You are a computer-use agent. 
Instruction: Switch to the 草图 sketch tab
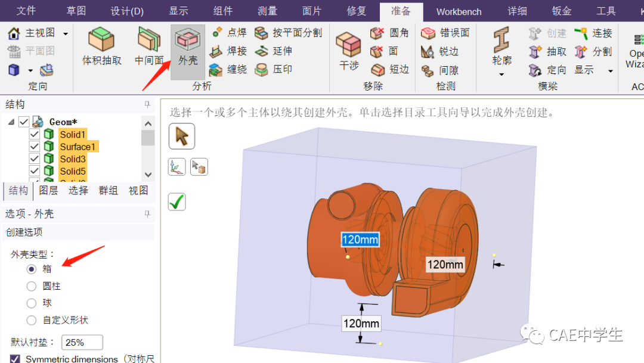(x=76, y=11)
